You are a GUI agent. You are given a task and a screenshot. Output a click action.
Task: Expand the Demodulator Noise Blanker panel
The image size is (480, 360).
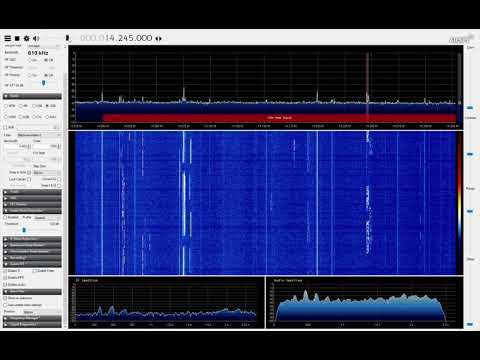(32, 251)
